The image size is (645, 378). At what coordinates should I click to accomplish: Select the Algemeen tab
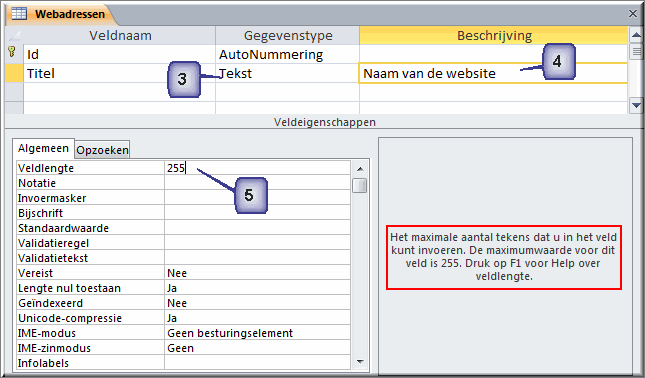(43, 148)
